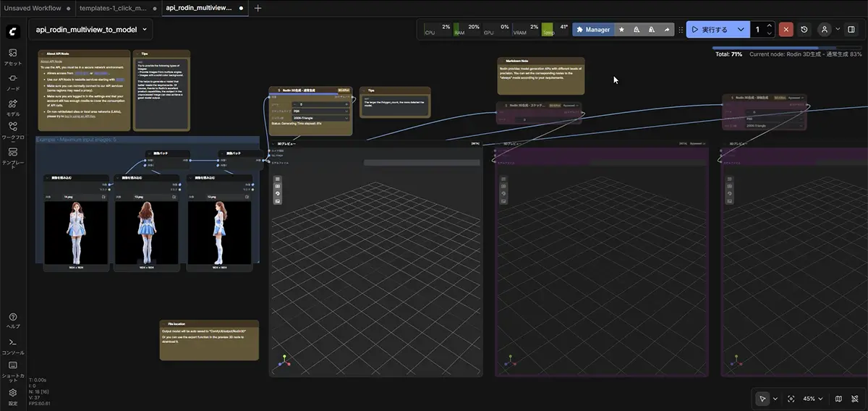The image size is (868, 411).
Task: Open the queue history clock icon
Action: coord(804,30)
